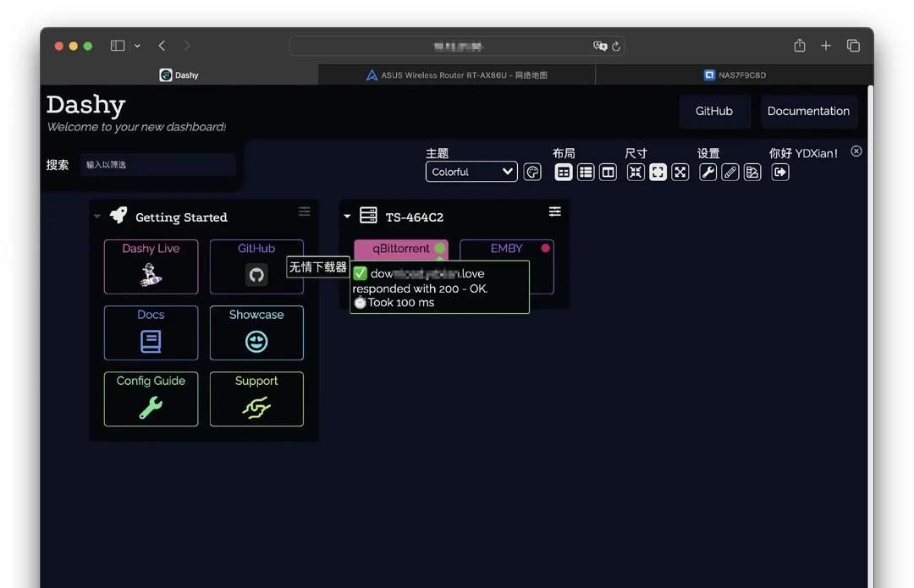
Task: Switch to the ASUS Wireless Router tab
Action: (x=456, y=74)
